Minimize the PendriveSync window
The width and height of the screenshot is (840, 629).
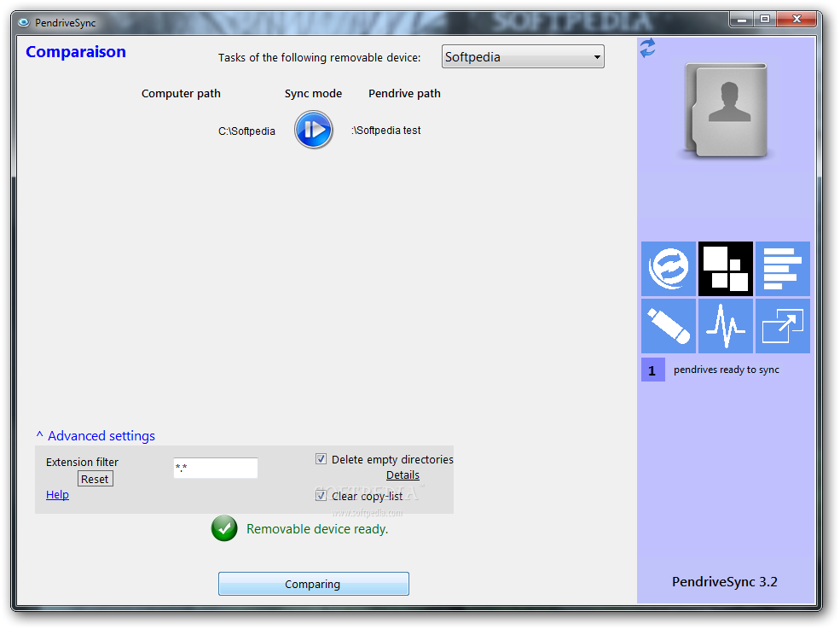click(x=742, y=19)
